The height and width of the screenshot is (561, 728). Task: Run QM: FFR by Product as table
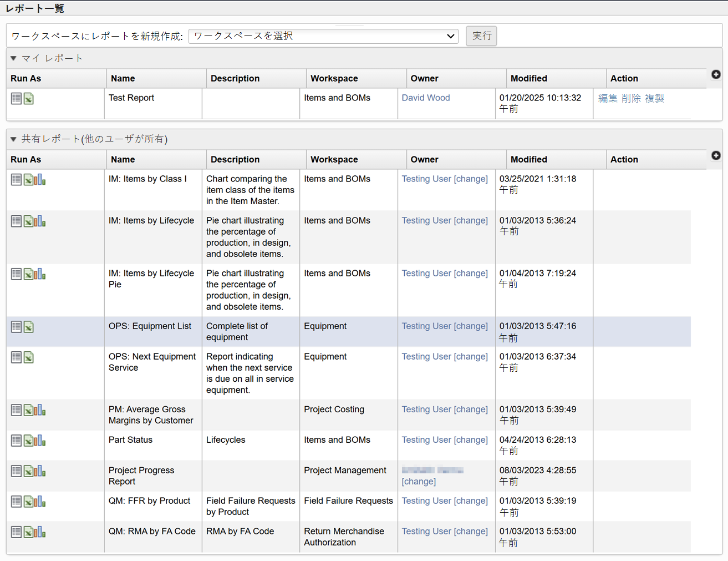[x=17, y=502]
